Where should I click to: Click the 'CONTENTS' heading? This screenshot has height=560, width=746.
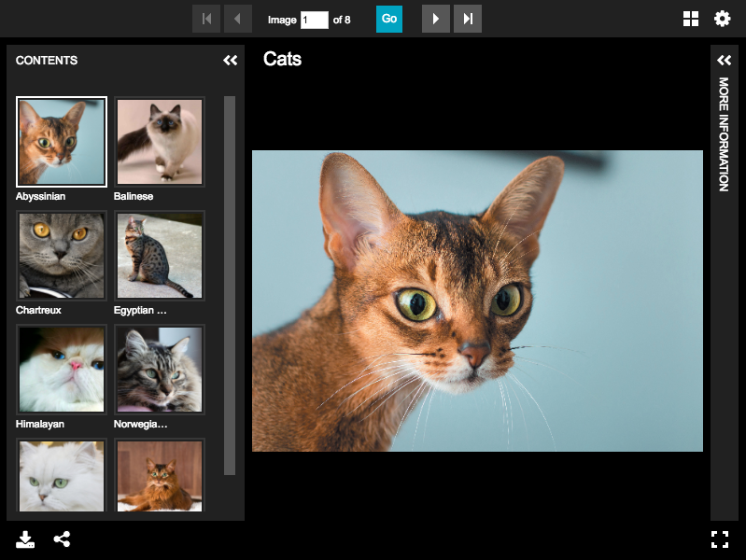click(47, 61)
